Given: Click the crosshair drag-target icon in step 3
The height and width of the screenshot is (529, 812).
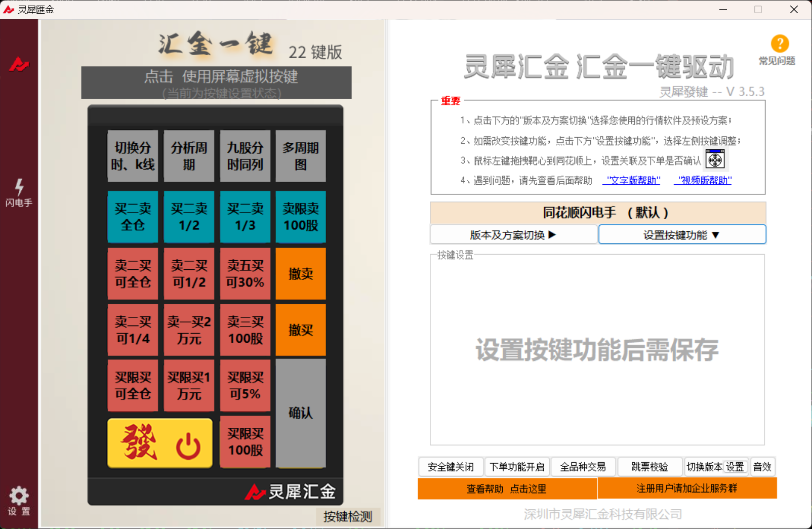Looking at the screenshot, I should pyautogui.click(x=715, y=159).
